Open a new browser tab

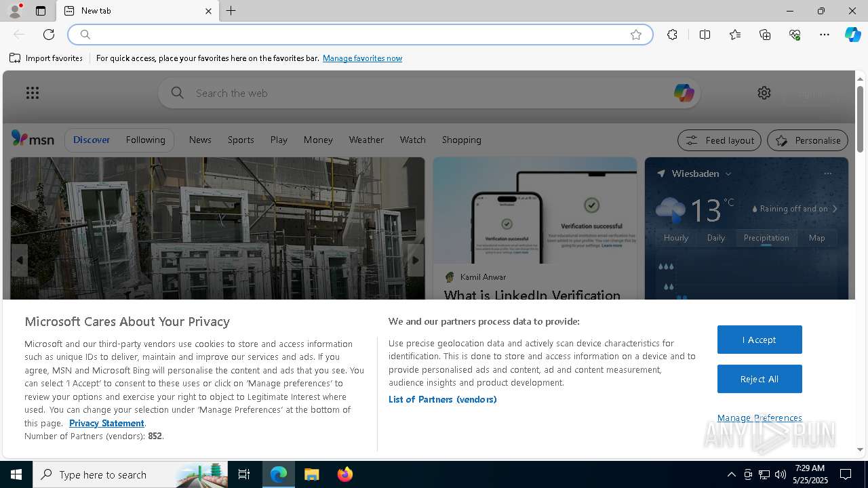(x=231, y=11)
